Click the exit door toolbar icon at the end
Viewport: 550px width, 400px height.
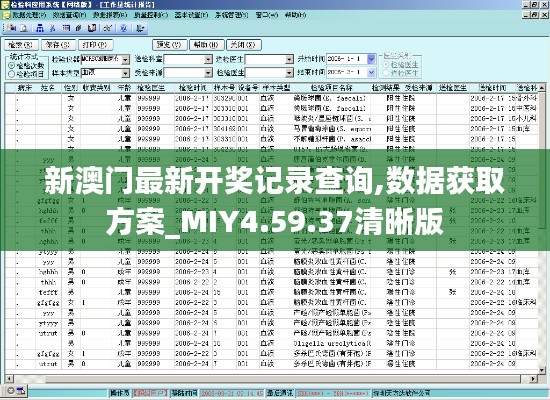coord(140,28)
